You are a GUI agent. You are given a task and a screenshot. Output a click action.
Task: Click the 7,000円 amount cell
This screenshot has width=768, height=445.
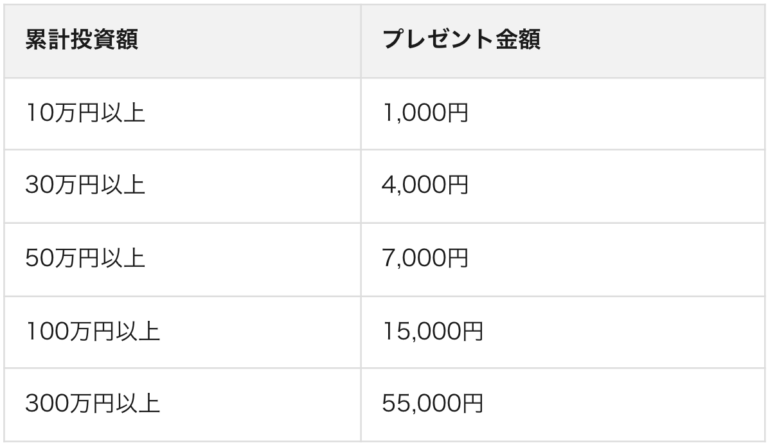(425, 258)
